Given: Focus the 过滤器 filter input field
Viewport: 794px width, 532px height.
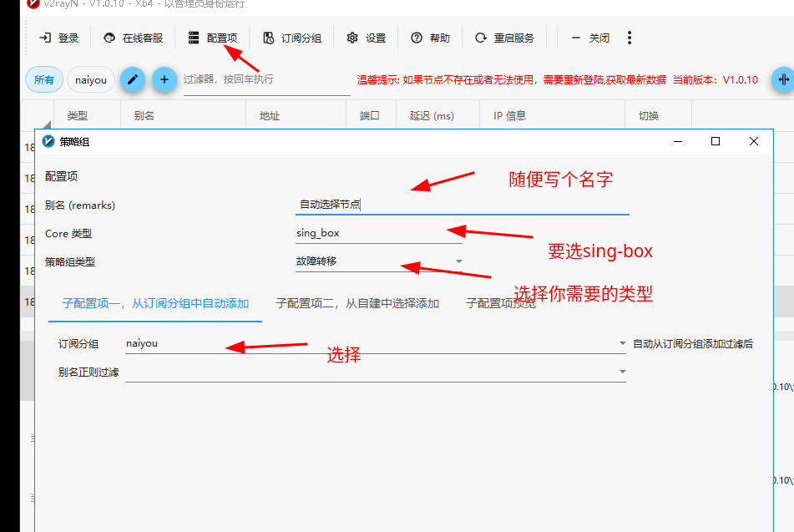Looking at the screenshot, I should (x=267, y=80).
